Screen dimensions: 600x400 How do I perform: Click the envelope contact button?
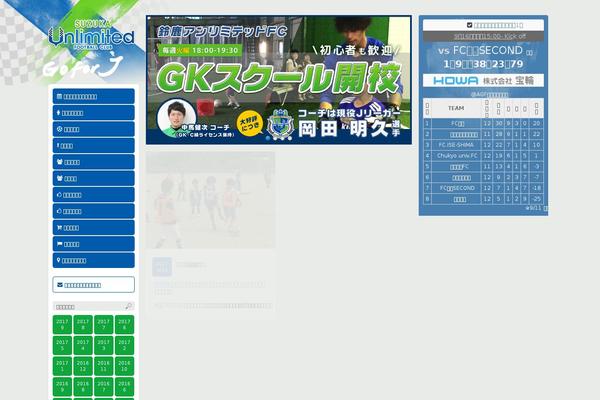tap(93, 285)
